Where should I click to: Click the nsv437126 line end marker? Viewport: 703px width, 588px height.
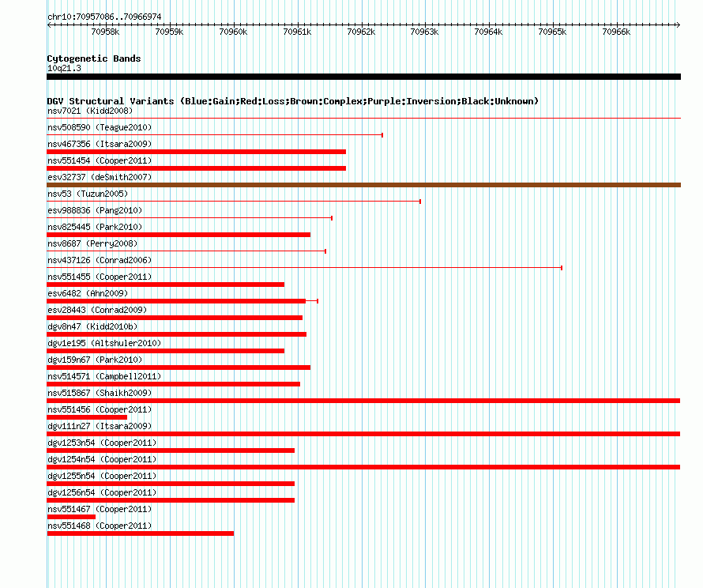pyautogui.click(x=562, y=268)
